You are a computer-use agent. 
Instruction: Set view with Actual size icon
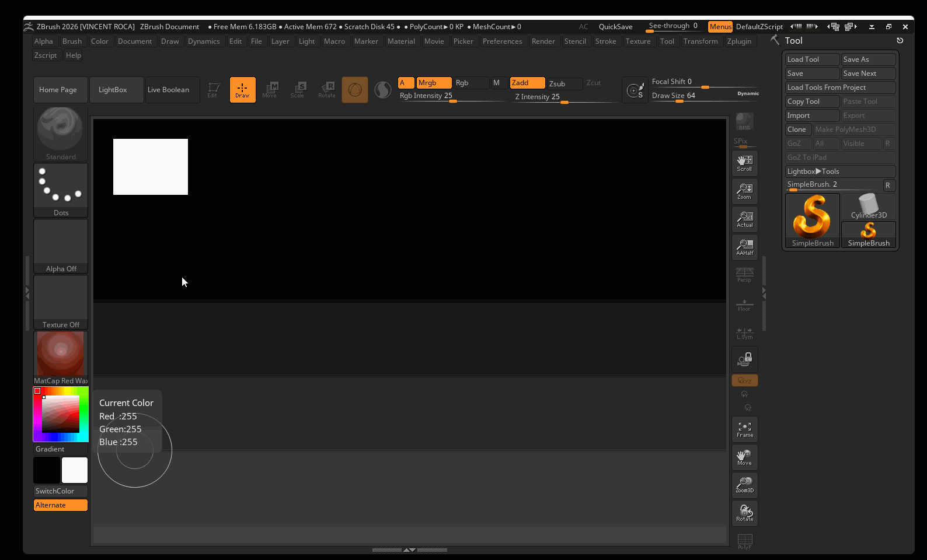click(x=744, y=219)
